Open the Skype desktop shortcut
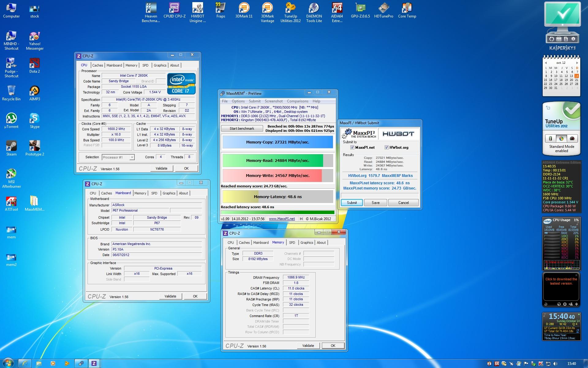This screenshot has width=588, height=368. [x=35, y=121]
